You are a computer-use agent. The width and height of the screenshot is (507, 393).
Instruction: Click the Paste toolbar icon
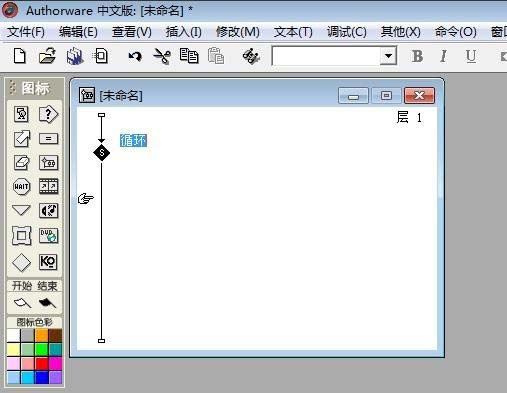(x=216, y=56)
